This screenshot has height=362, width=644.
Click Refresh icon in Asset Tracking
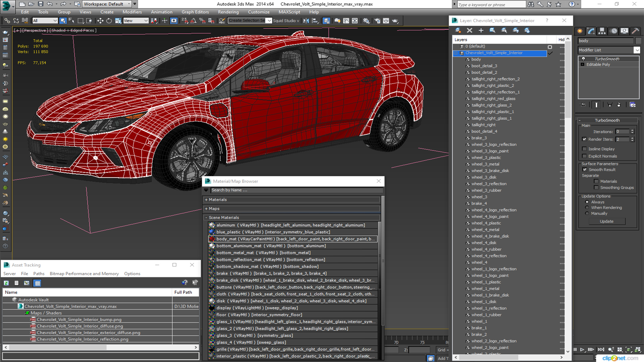tap(6, 283)
